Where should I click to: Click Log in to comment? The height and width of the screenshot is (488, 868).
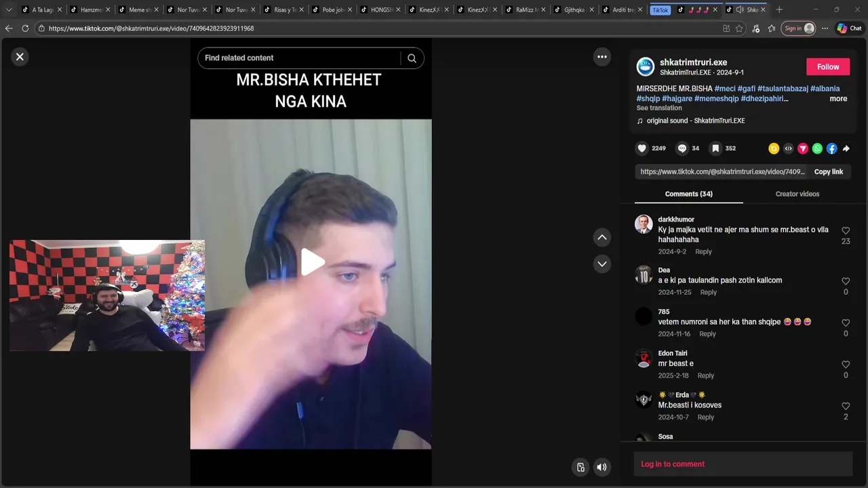point(673,464)
